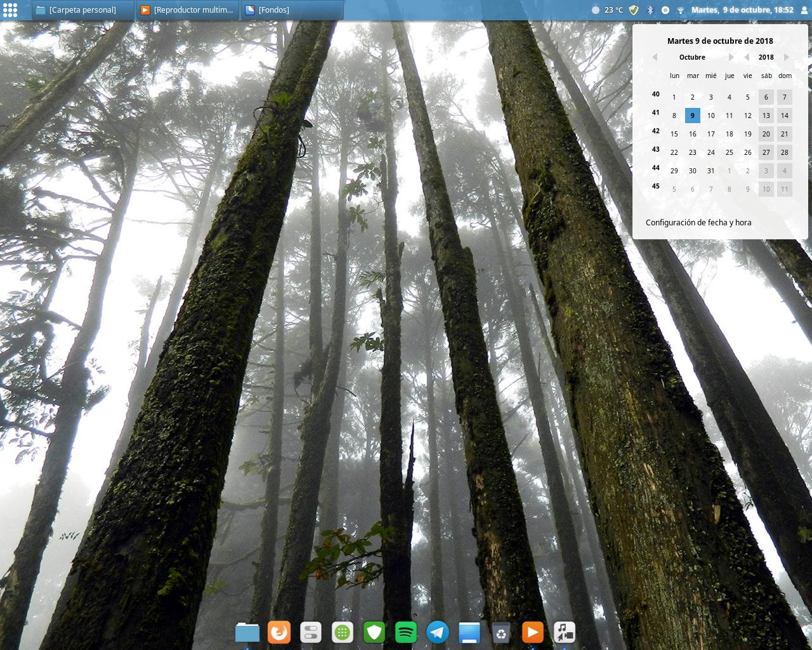812x650 pixels.
Task: Open the trash recycle bin in dock
Action: point(501,632)
